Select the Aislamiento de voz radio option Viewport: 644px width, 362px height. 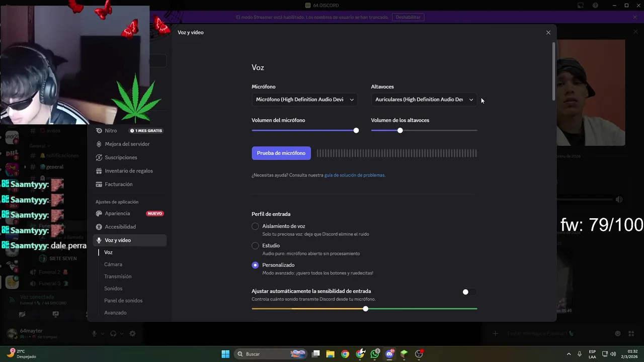click(x=255, y=226)
